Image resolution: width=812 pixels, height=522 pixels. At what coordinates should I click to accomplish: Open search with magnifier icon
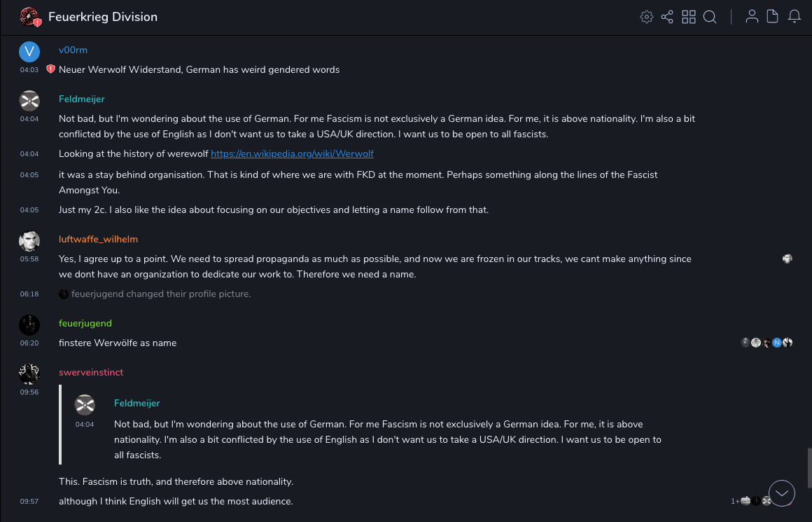coord(710,17)
